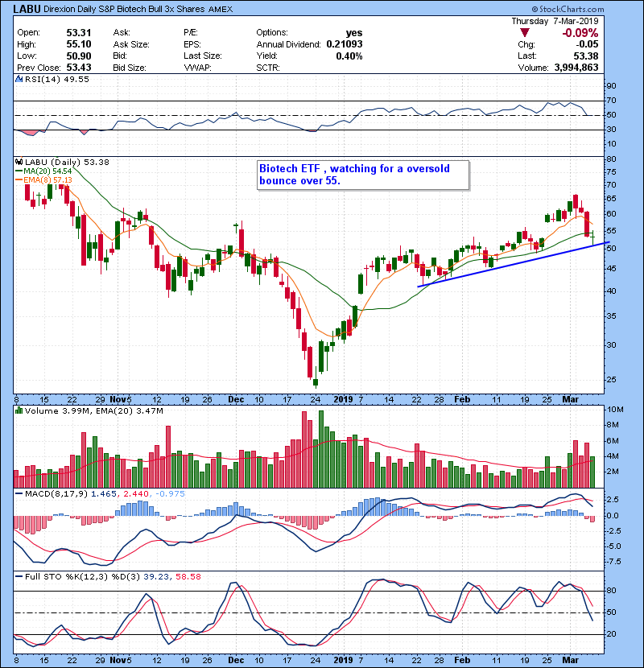Click the MACD(8,17,9) panel label
The height and width of the screenshot is (668, 644).
point(56,494)
